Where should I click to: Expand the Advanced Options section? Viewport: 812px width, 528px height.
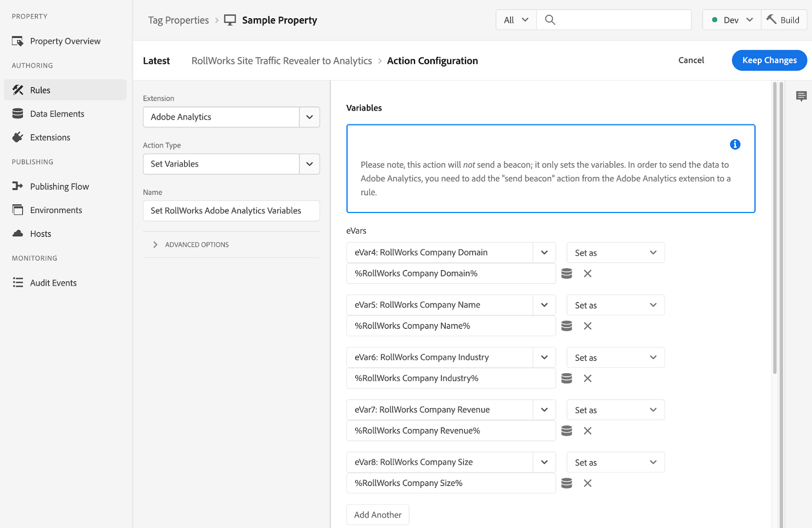click(196, 245)
